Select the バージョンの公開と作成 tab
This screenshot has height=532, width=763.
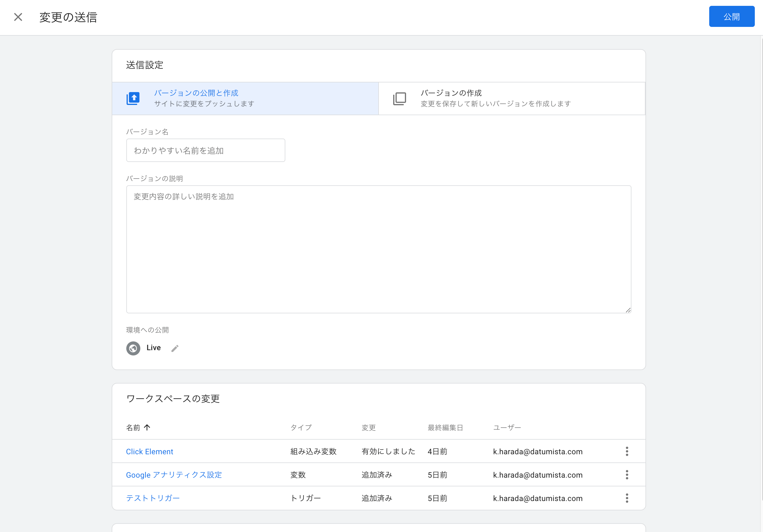pyautogui.click(x=245, y=98)
